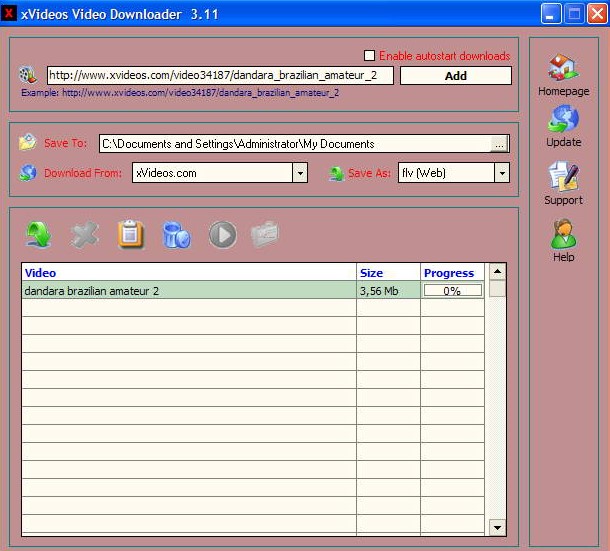
Task: Click the green download arrow toolbar icon
Action: 38,235
